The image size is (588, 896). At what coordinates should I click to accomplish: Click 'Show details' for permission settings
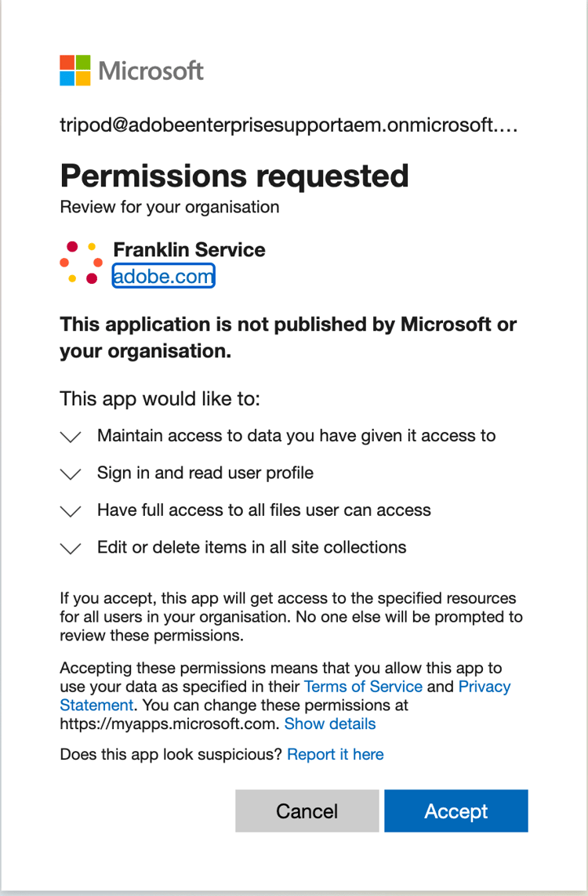[330, 724]
